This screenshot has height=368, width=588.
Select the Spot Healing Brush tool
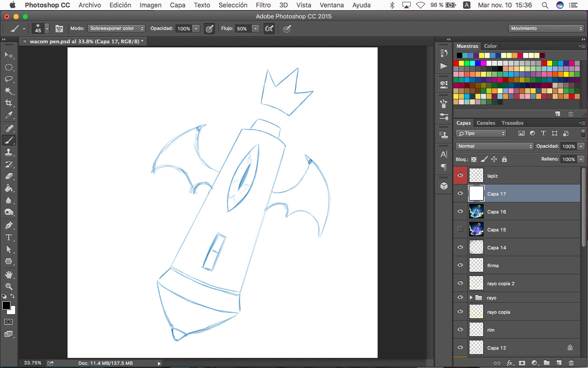coord(9,128)
